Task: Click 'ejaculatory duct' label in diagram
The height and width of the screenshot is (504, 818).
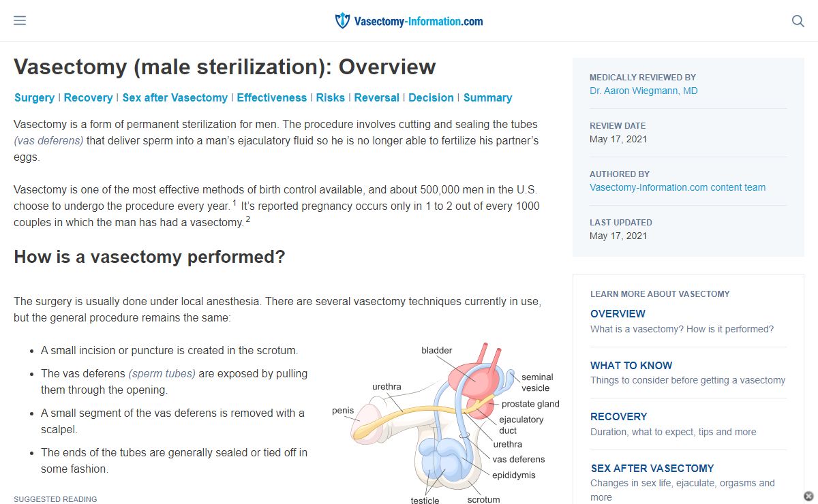Action: (521, 425)
